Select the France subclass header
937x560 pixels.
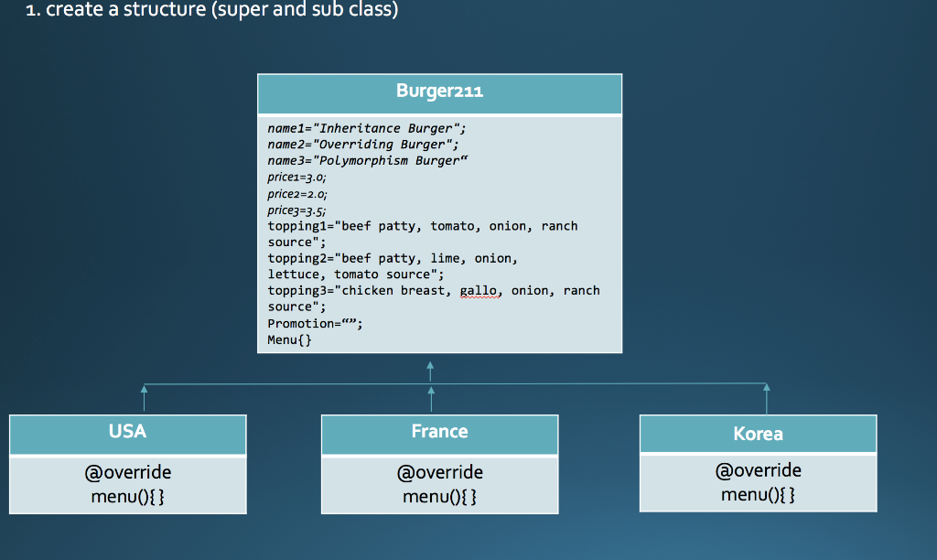tap(439, 432)
